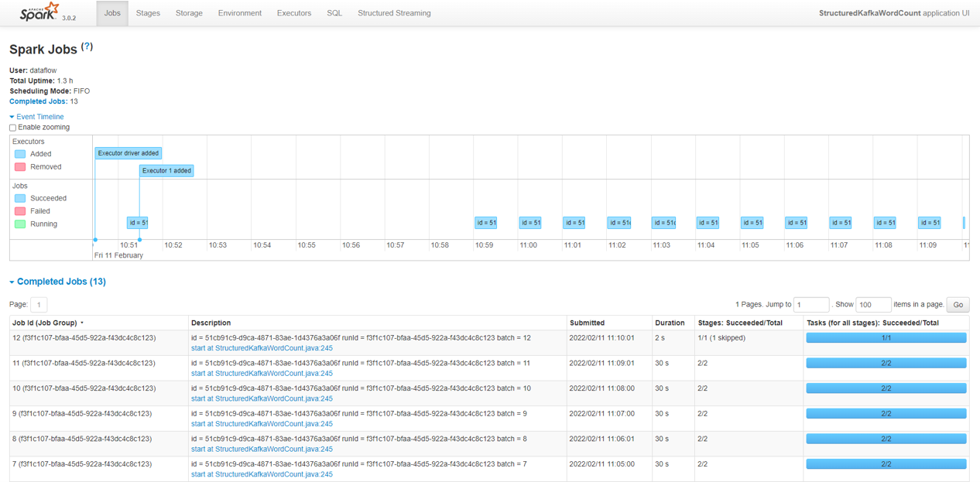Screen dimensions: 980x482
Task: Click the Apache Spark logo
Action: pyautogui.click(x=40, y=12)
